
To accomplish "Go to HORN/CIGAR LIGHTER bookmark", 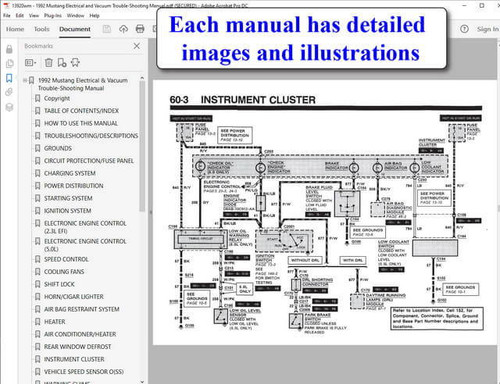I will click(74, 297).
